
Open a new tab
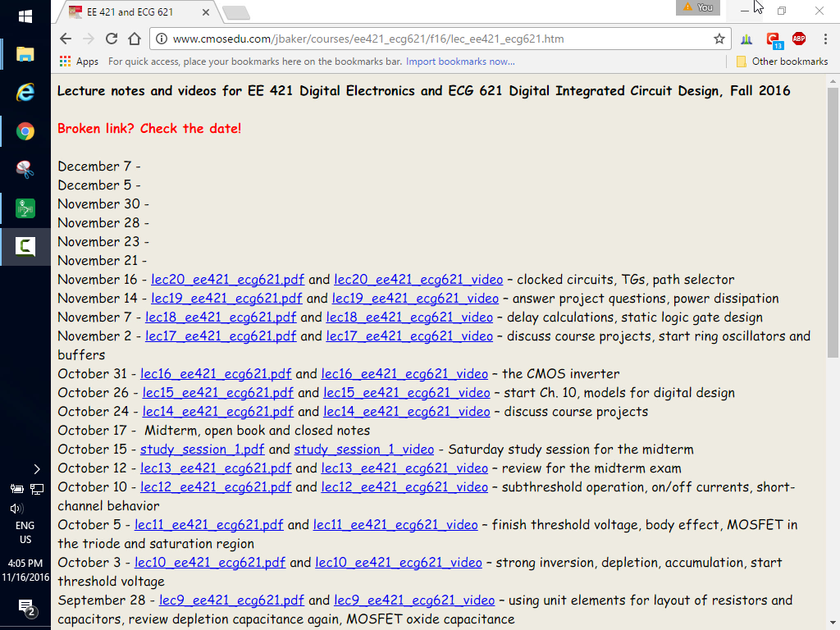[x=235, y=12]
